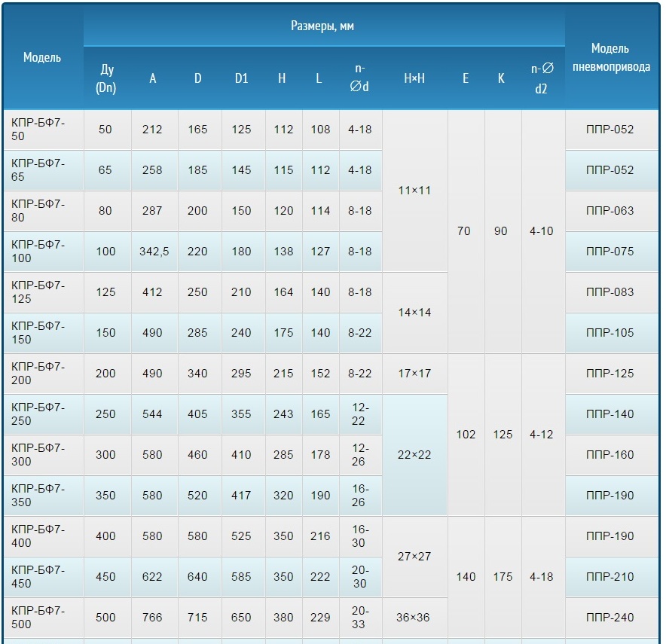The image size is (666, 644).
Task: Click the n-Ød2 column header
Action: pyautogui.click(x=542, y=78)
